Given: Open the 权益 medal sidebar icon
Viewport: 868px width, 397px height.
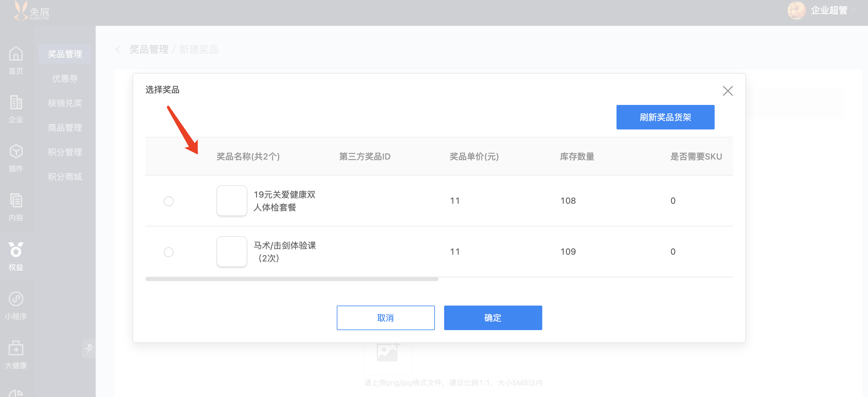Looking at the screenshot, I should pos(16,250).
